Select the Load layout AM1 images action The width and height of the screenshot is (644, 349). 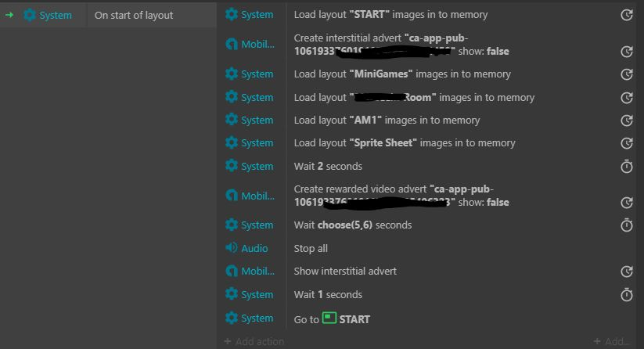(x=387, y=120)
